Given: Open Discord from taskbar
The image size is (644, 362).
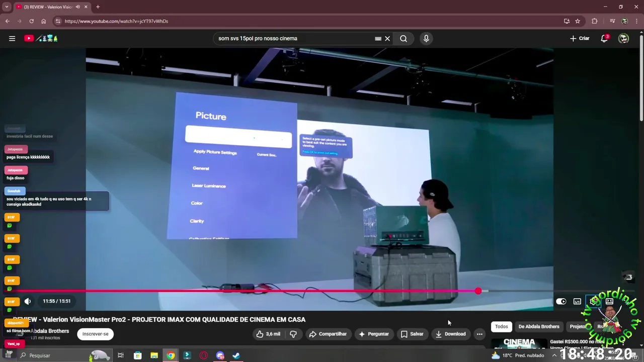Looking at the screenshot, I should point(220,355).
